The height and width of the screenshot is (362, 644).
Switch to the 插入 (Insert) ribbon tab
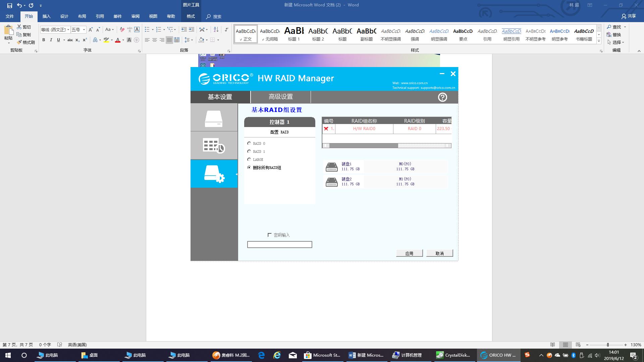tap(46, 16)
